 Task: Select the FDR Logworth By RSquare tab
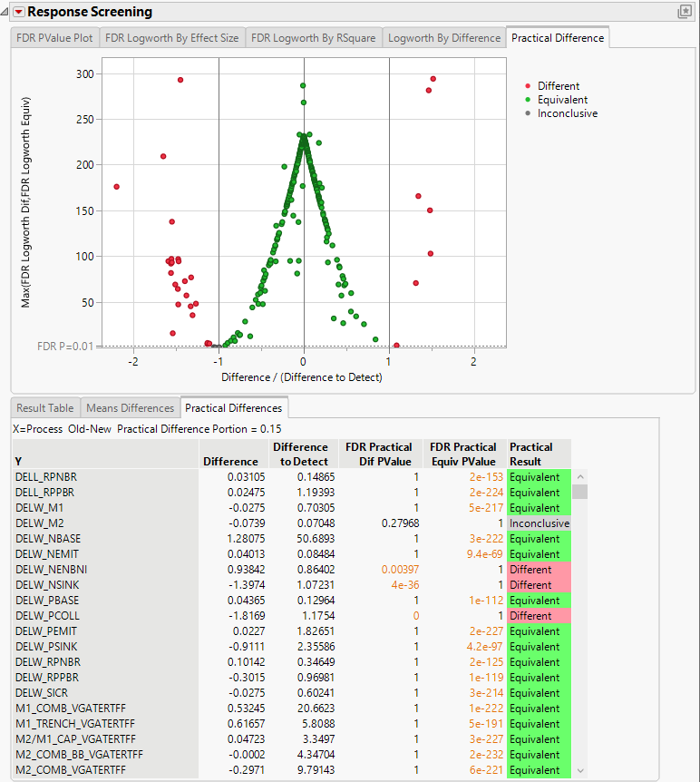click(313, 38)
